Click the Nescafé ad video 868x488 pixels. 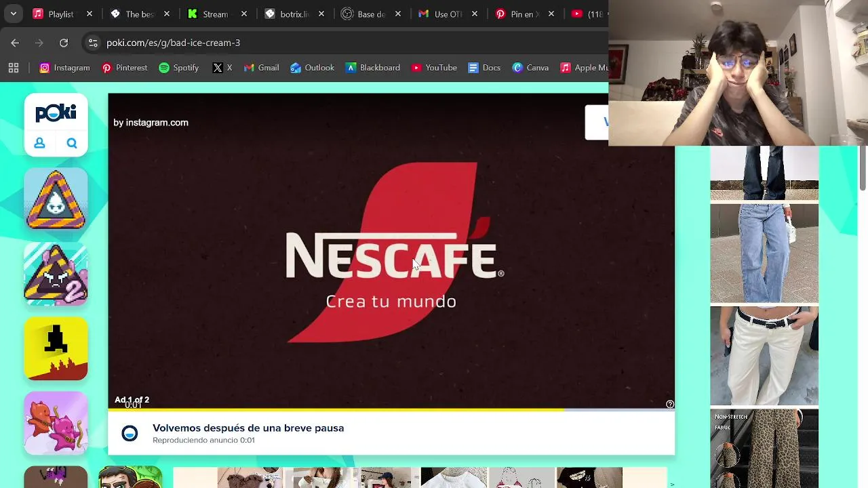[x=391, y=251]
